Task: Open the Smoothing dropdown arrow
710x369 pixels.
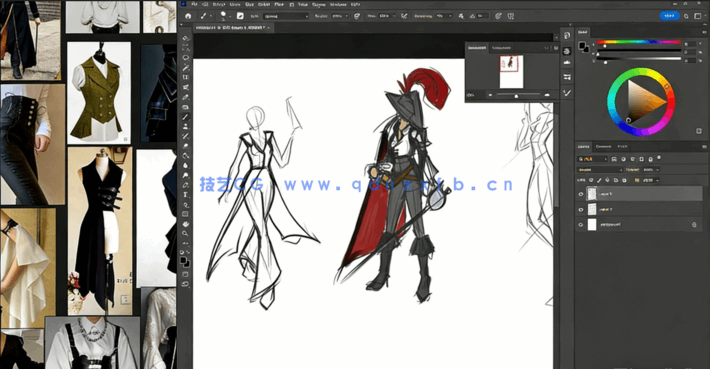Action: click(451, 16)
